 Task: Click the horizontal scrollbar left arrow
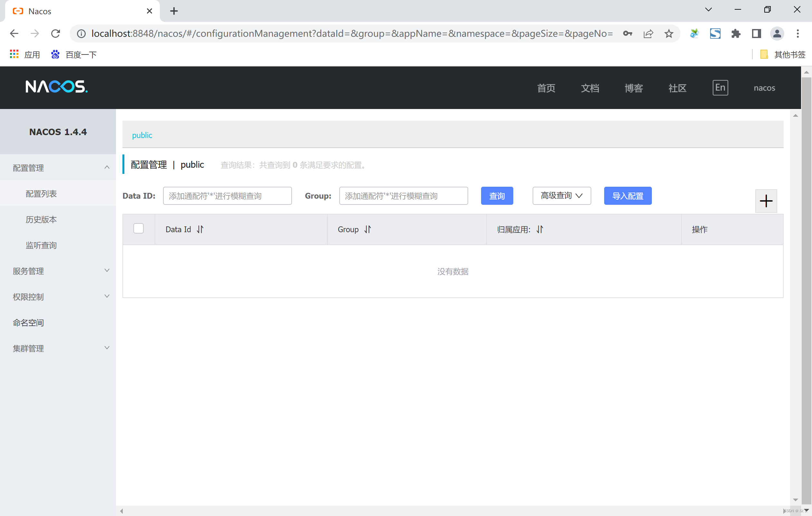point(121,511)
